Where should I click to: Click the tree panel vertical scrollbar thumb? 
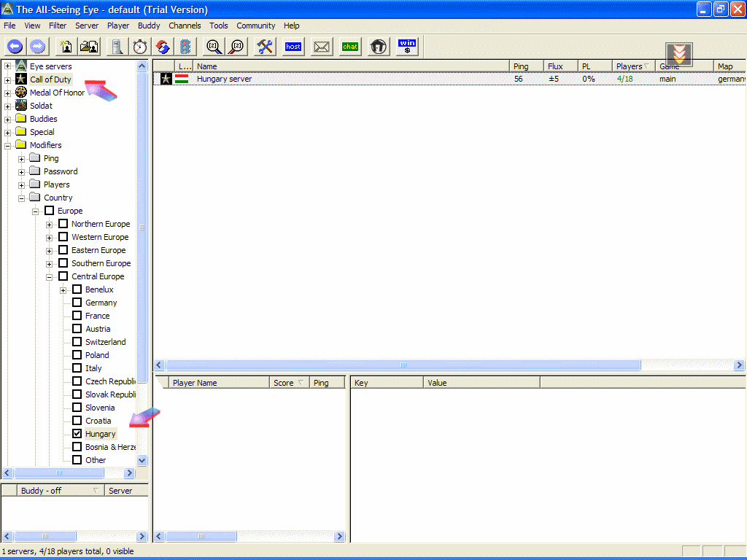point(142,227)
